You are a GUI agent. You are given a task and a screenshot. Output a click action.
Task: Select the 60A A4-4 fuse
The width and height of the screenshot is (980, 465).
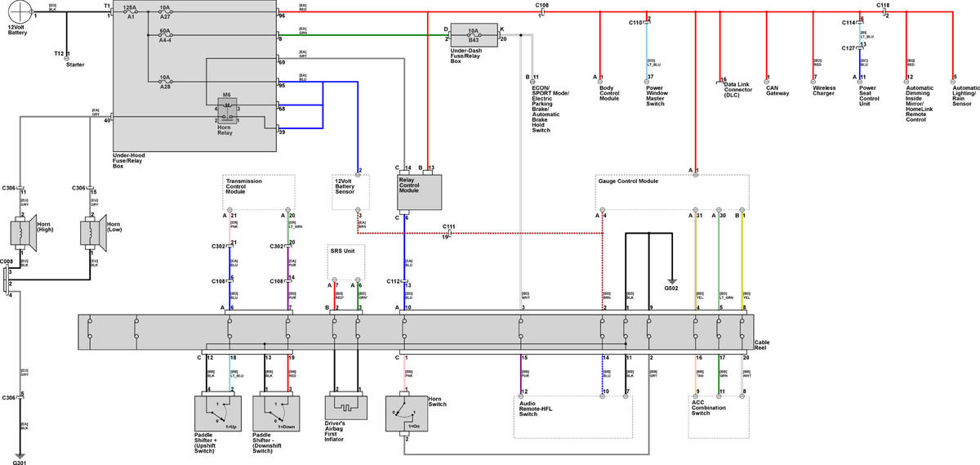coord(165,36)
